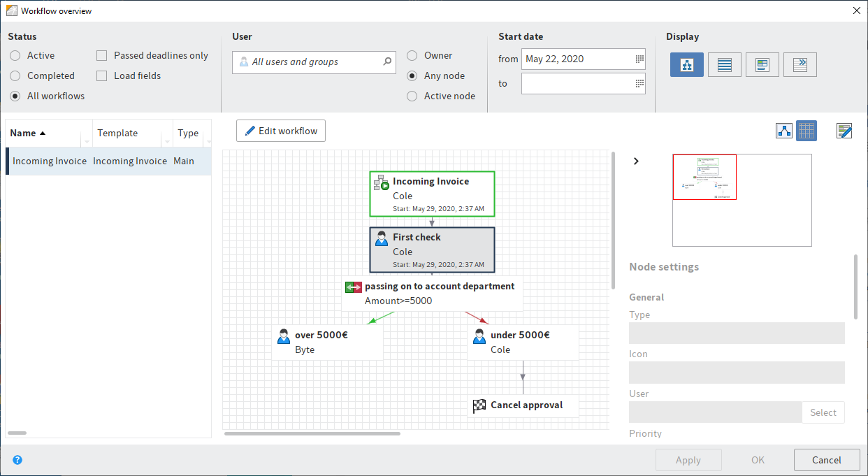Click the Name column sort arrow
This screenshot has width=868, height=476.
click(43, 133)
